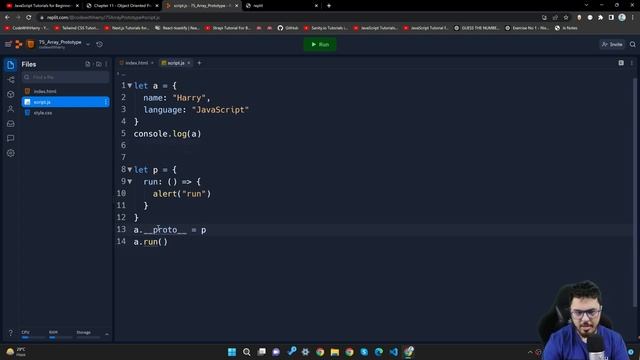Image resolution: width=640 pixels, height=360 pixels.
Task: Open File Explorer from the taskbar
Action: point(335,352)
